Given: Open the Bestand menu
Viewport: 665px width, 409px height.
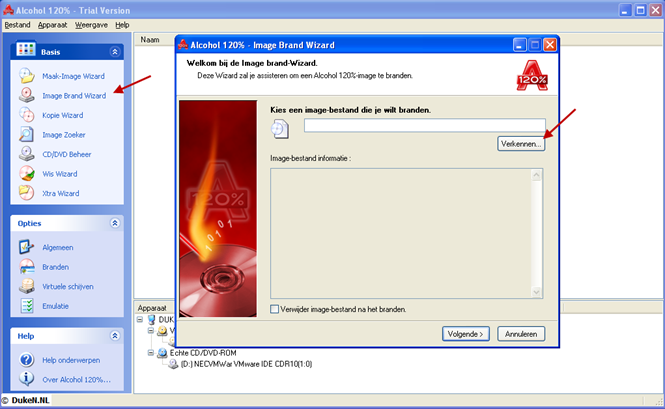Looking at the screenshot, I should coord(17,25).
